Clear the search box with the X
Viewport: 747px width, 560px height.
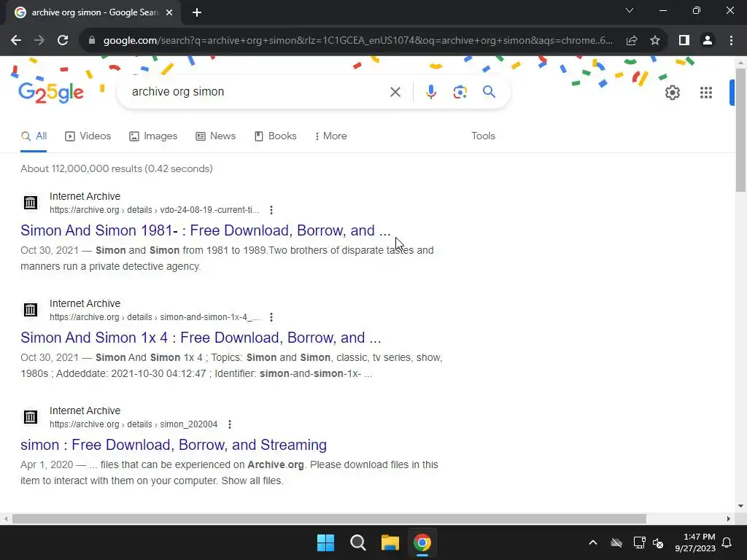tap(395, 92)
